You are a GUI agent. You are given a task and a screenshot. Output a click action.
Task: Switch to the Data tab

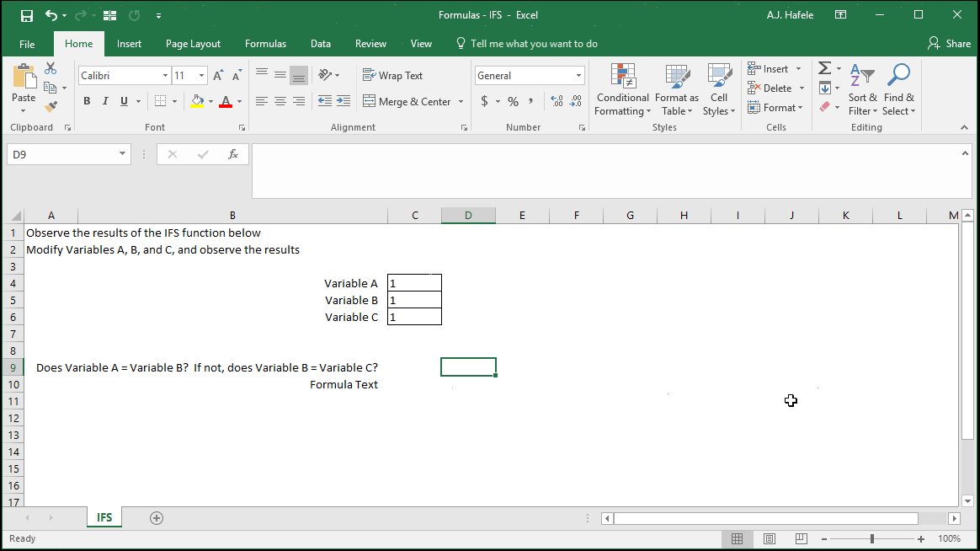coord(321,44)
